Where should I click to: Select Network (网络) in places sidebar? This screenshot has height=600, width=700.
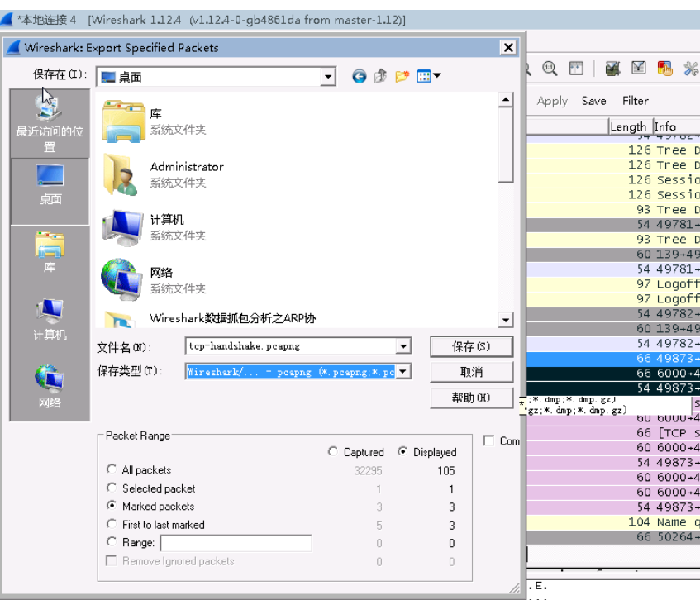pos(50,387)
